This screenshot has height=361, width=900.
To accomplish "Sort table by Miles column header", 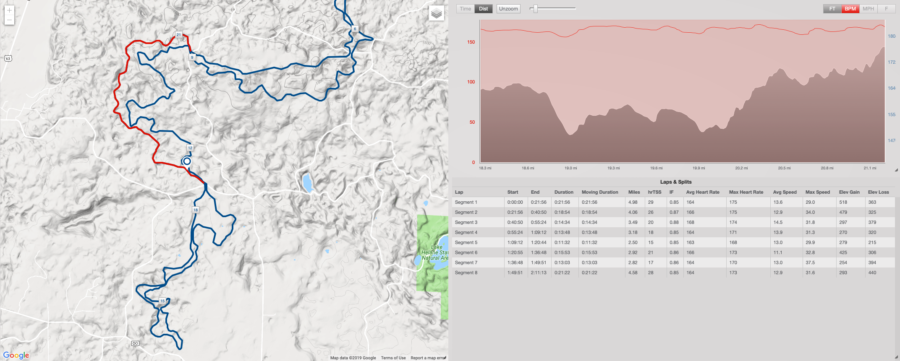I will coord(634,192).
